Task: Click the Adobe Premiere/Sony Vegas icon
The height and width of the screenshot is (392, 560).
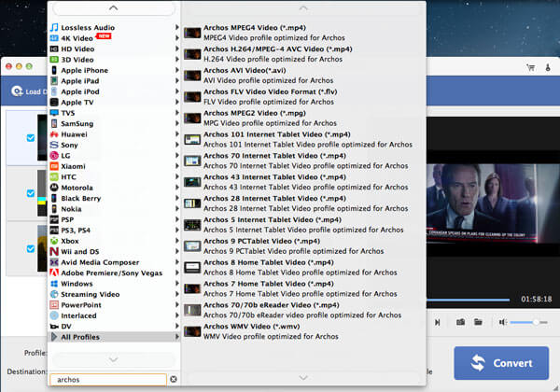Action: pos(54,273)
